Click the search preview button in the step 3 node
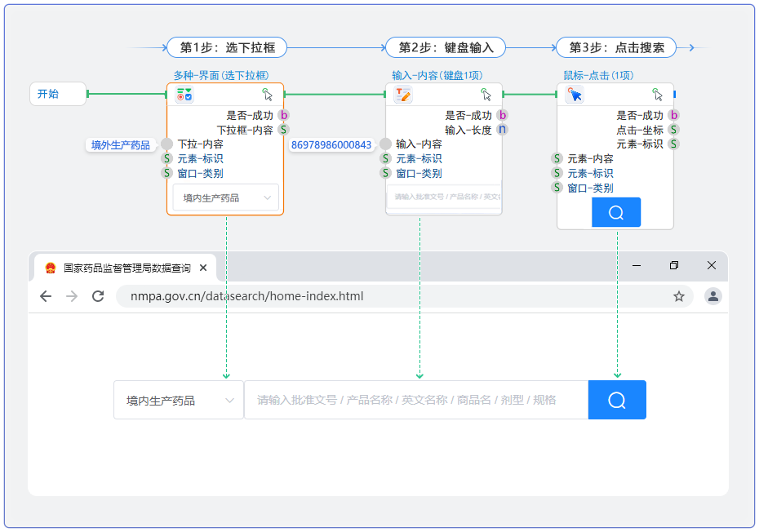Image resolution: width=759 pixels, height=532 pixels. 616,212
